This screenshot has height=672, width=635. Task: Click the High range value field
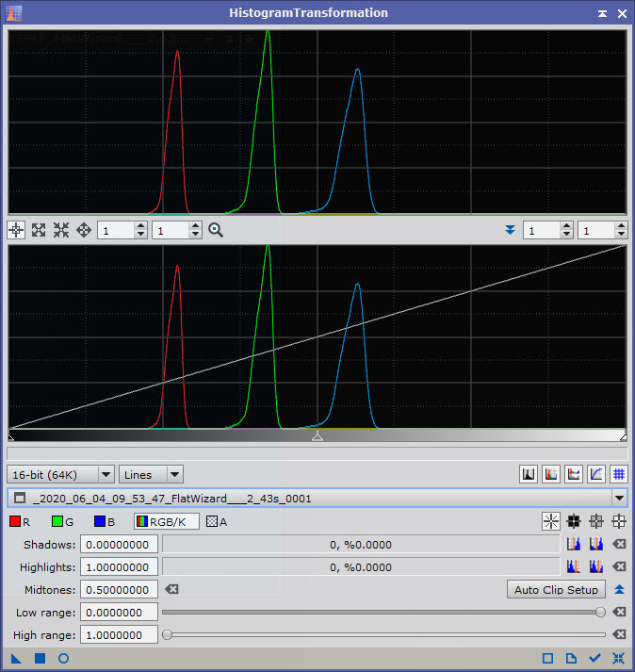click(119, 634)
